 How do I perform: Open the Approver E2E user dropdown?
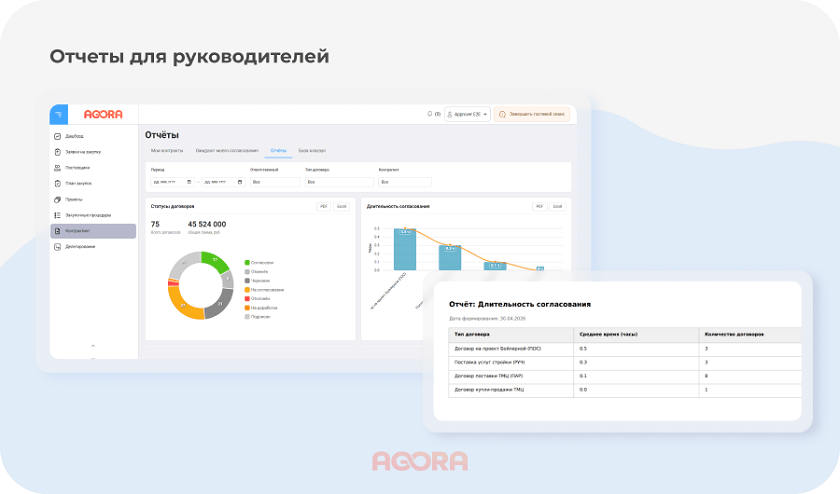(467, 114)
